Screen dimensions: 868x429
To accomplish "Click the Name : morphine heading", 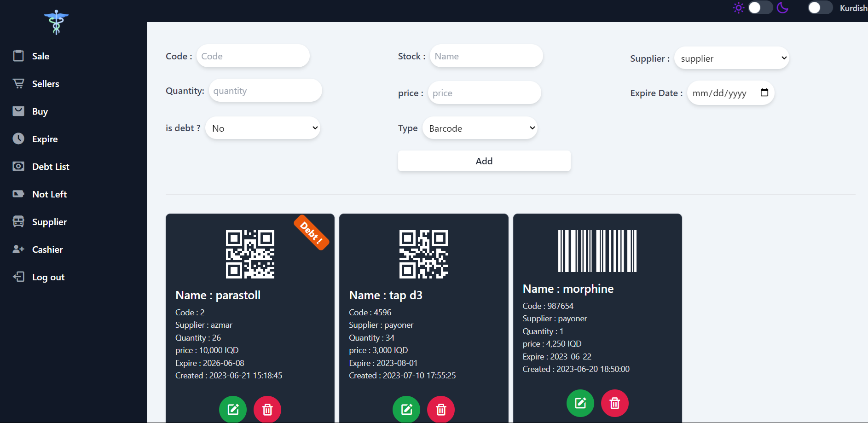I will 568,289.
